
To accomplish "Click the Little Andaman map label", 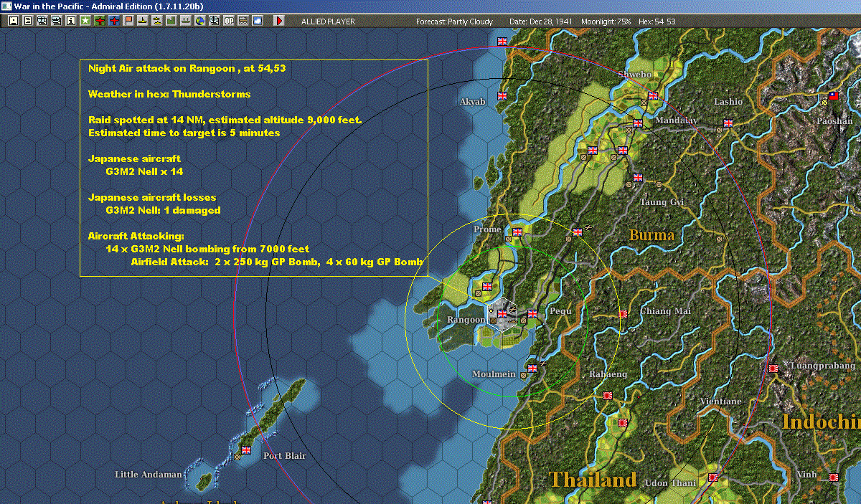I will (149, 475).
